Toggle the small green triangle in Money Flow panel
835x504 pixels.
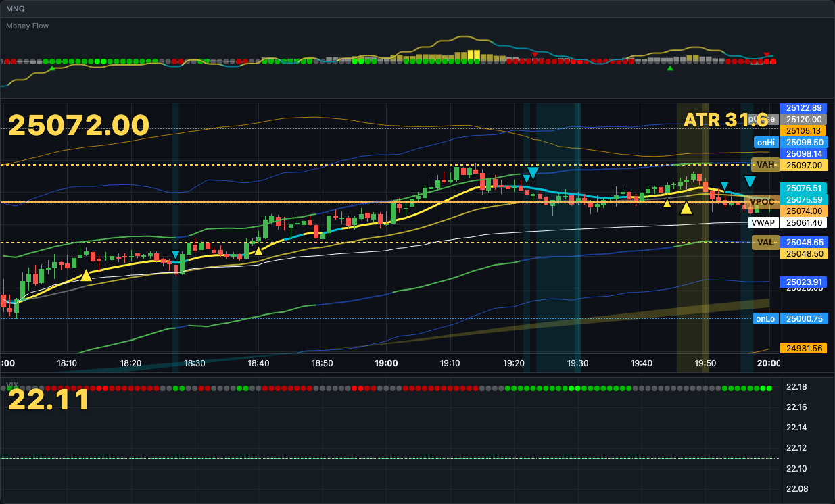pyautogui.click(x=670, y=68)
